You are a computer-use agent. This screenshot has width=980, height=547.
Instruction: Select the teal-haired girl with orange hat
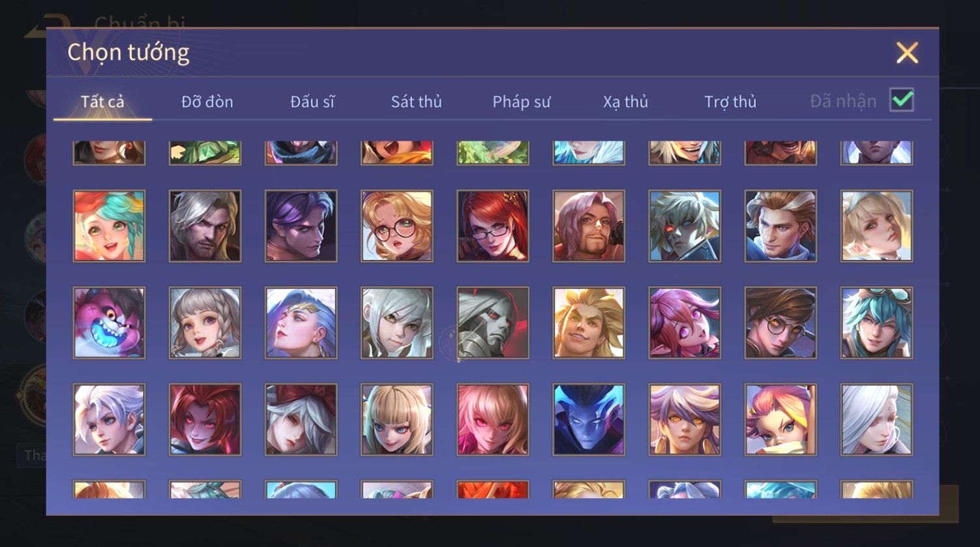point(109,226)
